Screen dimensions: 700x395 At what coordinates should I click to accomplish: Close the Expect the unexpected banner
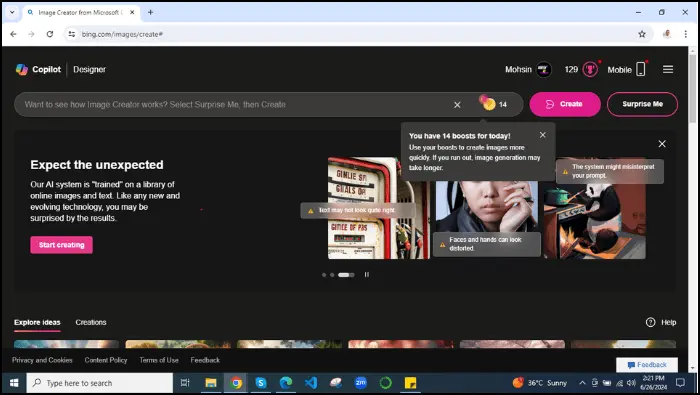pyautogui.click(x=662, y=144)
